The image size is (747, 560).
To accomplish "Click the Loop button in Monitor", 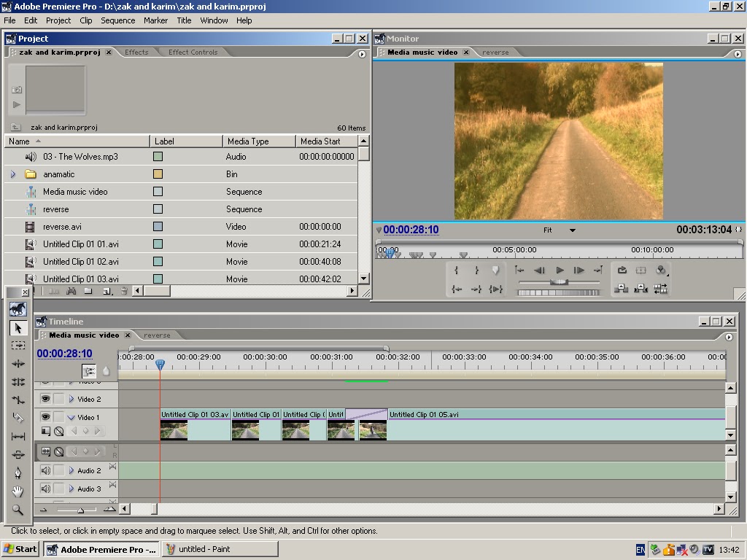I will 622,271.
